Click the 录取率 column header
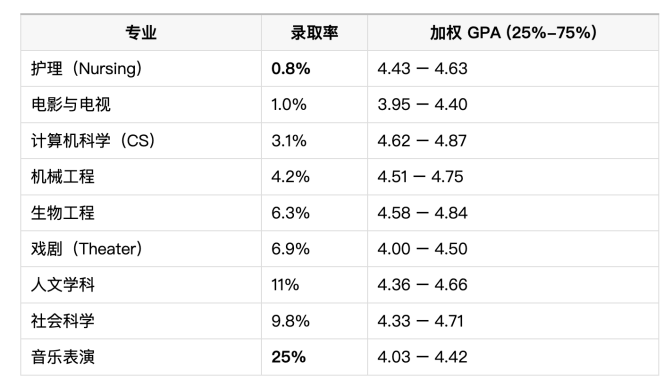672x387 pixels. (315, 33)
